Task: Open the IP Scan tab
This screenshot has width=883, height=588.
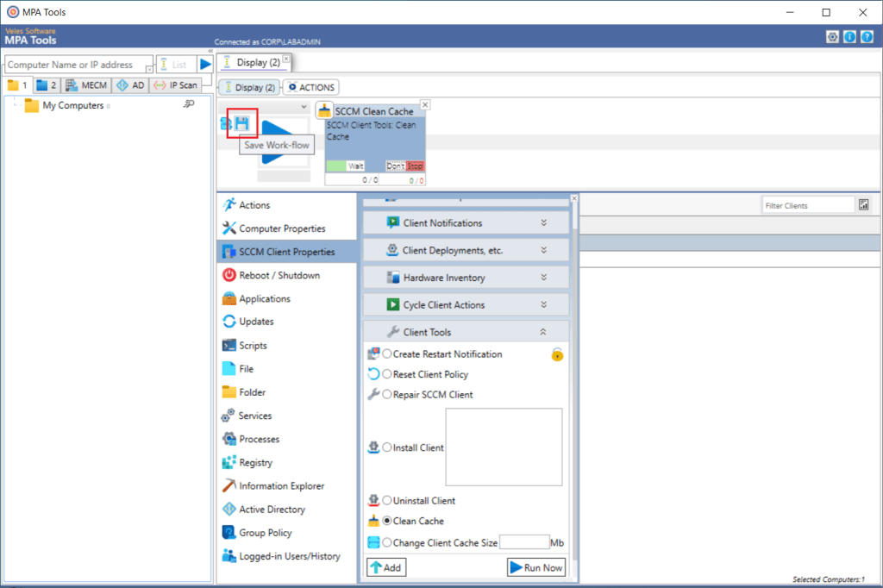Action: [176, 85]
